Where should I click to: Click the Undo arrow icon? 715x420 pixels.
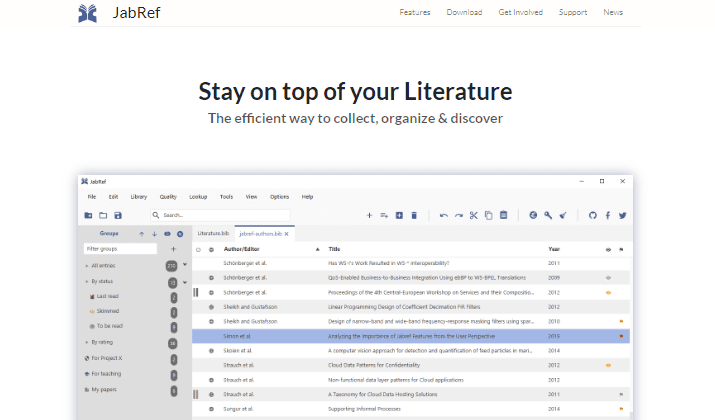click(444, 215)
